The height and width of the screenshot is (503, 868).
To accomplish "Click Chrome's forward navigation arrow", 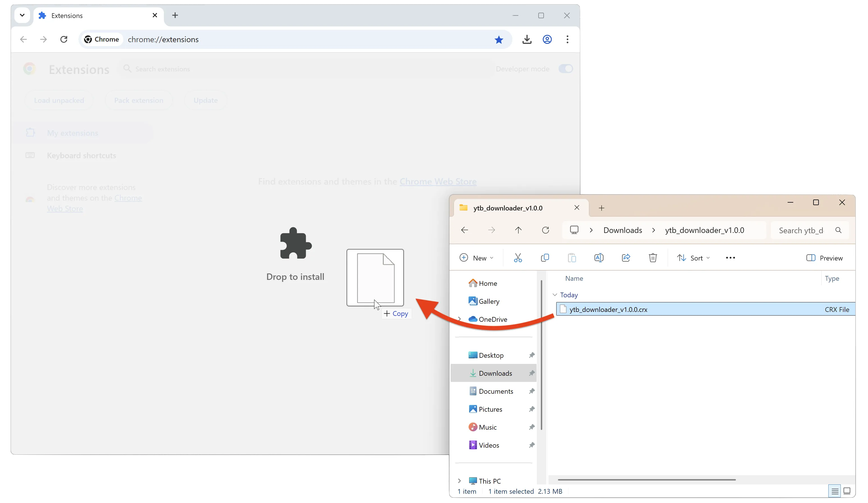I will (43, 39).
